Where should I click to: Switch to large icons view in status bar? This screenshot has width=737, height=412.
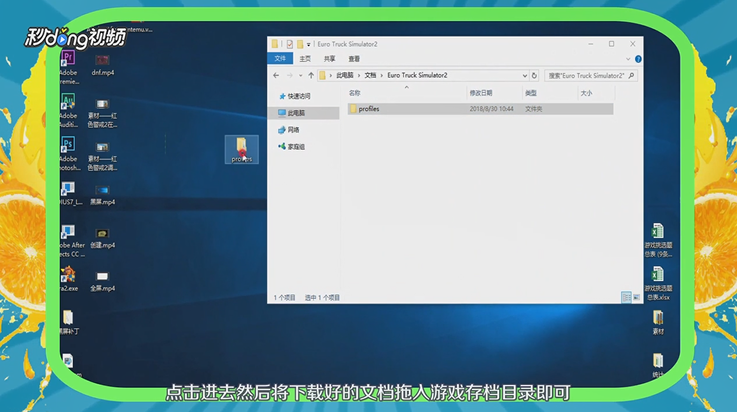(636, 297)
